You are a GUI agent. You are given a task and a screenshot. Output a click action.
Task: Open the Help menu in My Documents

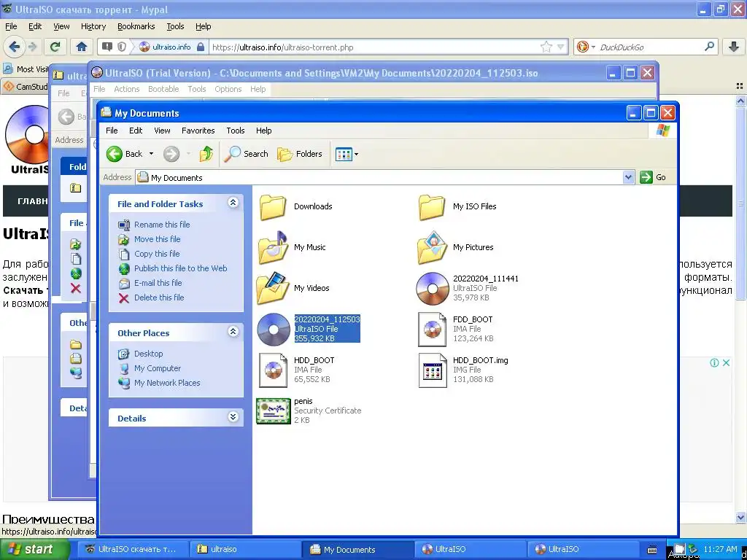coord(263,131)
